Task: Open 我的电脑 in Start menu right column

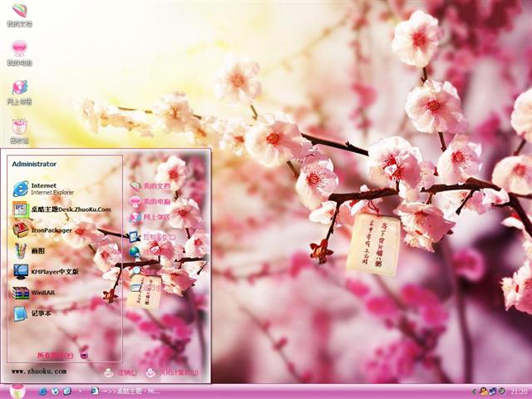Action: 150,201
